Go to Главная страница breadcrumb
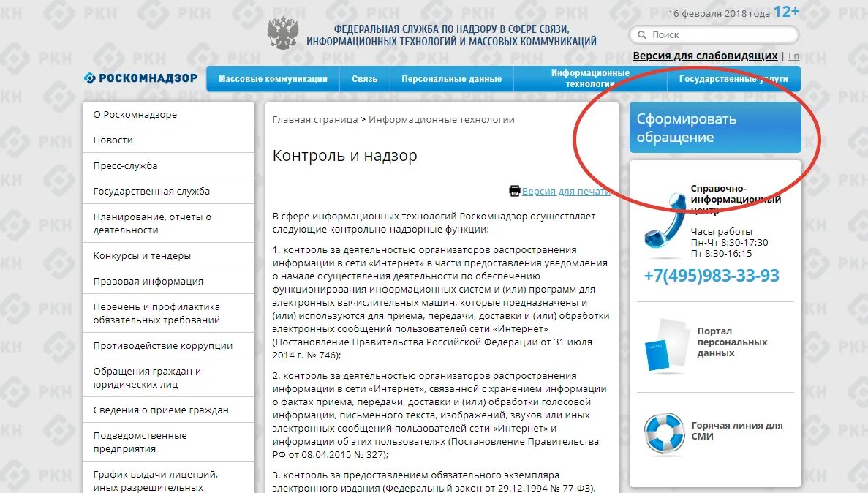This screenshot has width=868, height=493. point(315,120)
